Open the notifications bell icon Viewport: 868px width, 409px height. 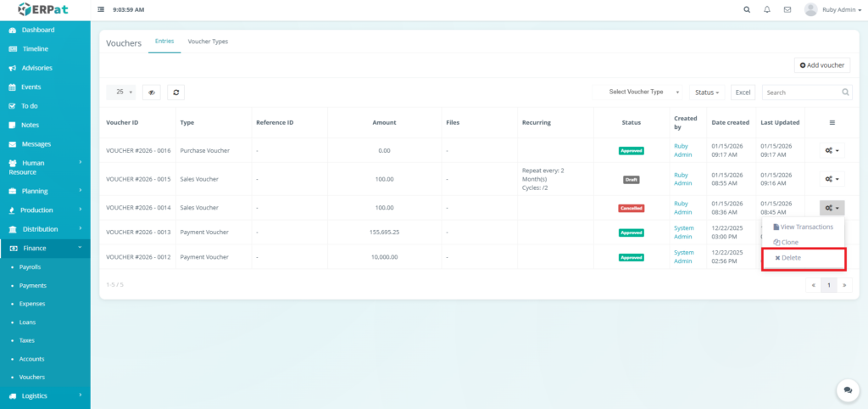click(767, 9)
